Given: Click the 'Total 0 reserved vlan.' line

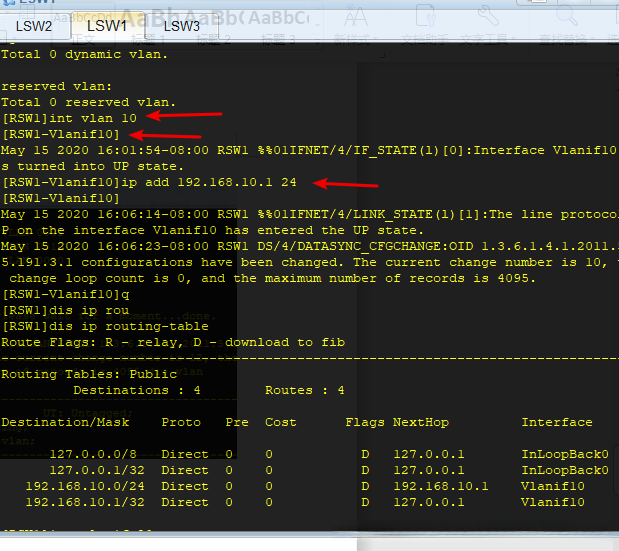Looking at the screenshot, I should (x=88, y=103).
